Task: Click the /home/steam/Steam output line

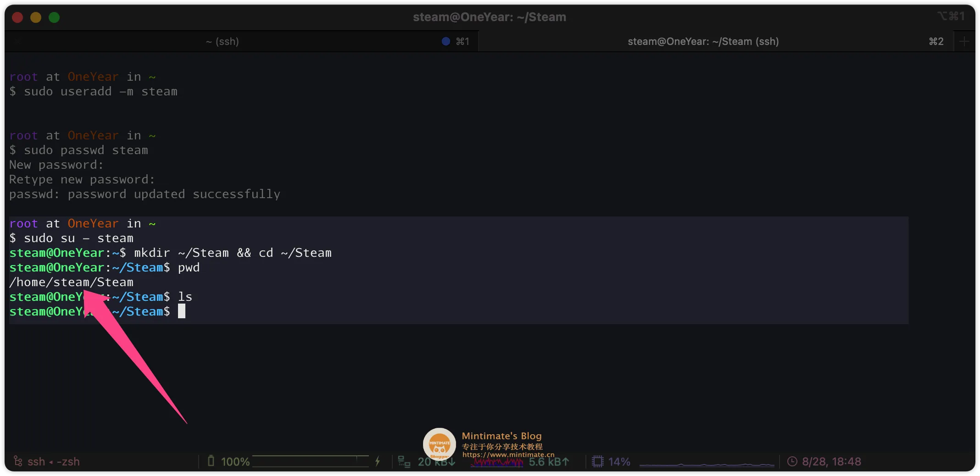Action: (72, 282)
